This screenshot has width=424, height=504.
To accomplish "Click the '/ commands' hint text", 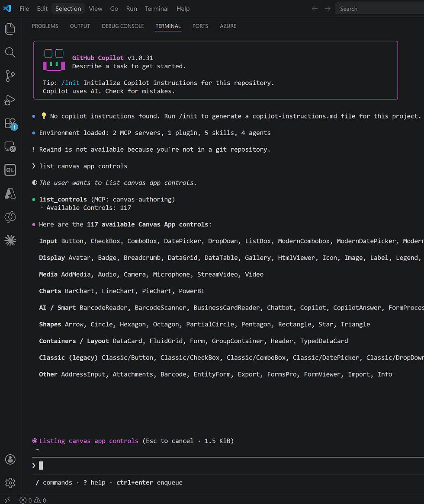I will click(54, 483).
